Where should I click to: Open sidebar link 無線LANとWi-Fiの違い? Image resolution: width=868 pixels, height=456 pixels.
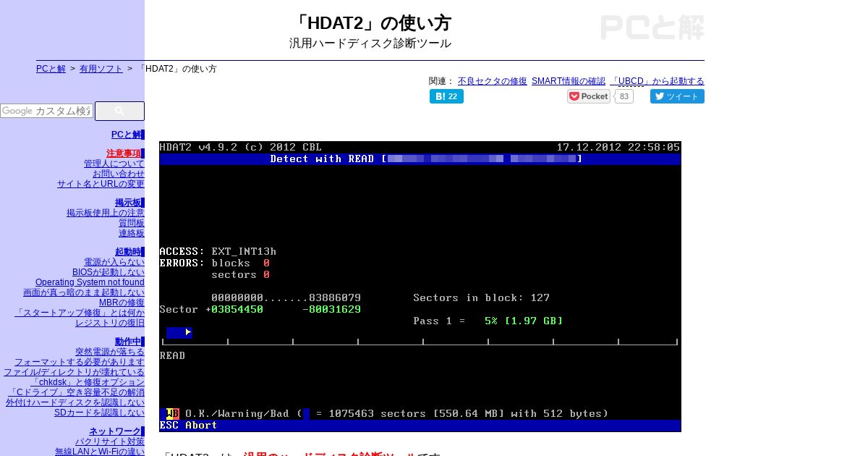pos(100,452)
